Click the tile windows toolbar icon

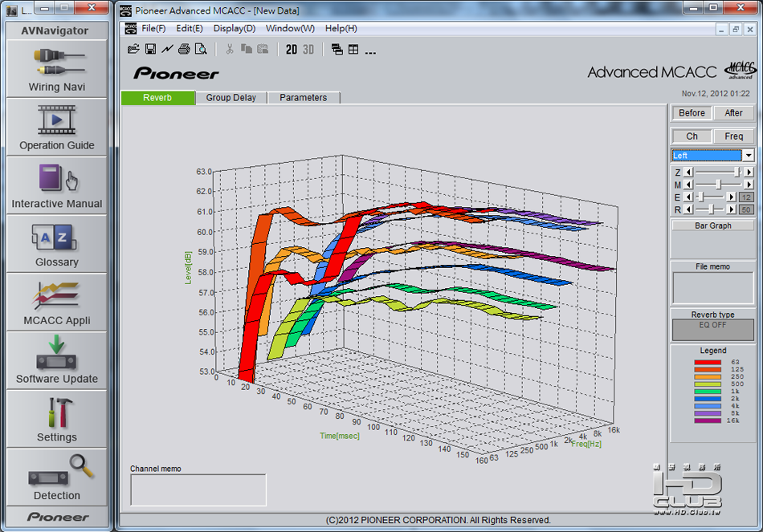click(x=353, y=49)
